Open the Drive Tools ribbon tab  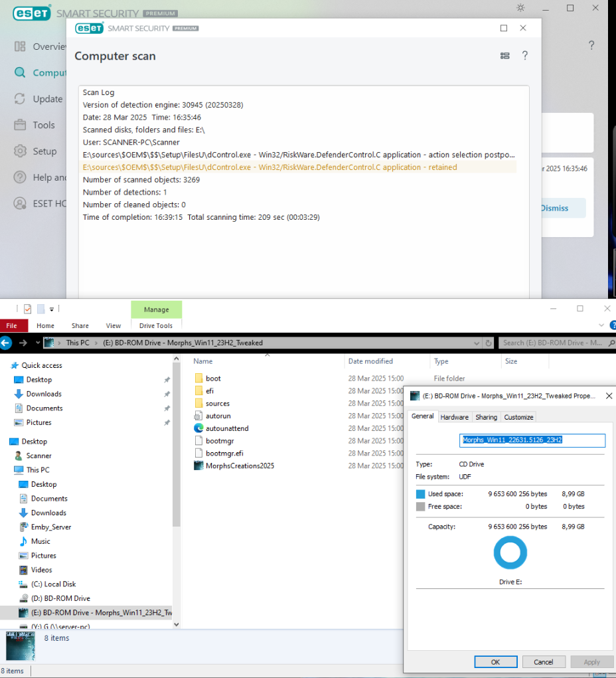(x=156, y=325)
